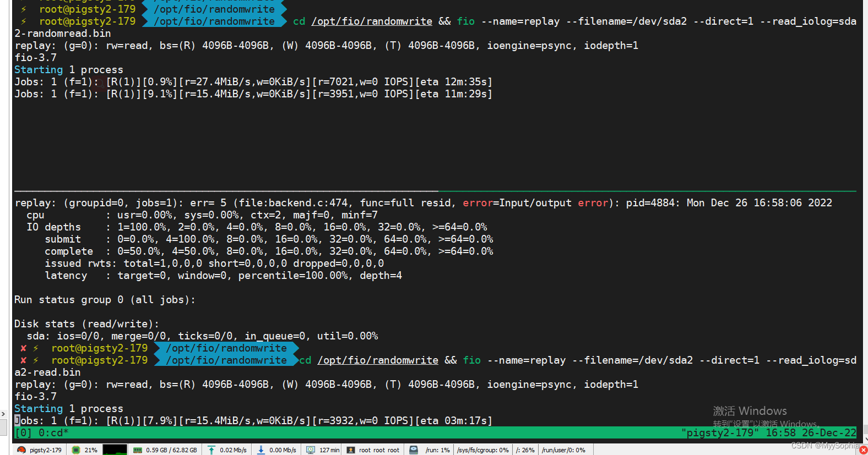Screen dimensions: 868x455
Task: Click the cpu usr=0.00% output line
Action: tap(202, 215)
